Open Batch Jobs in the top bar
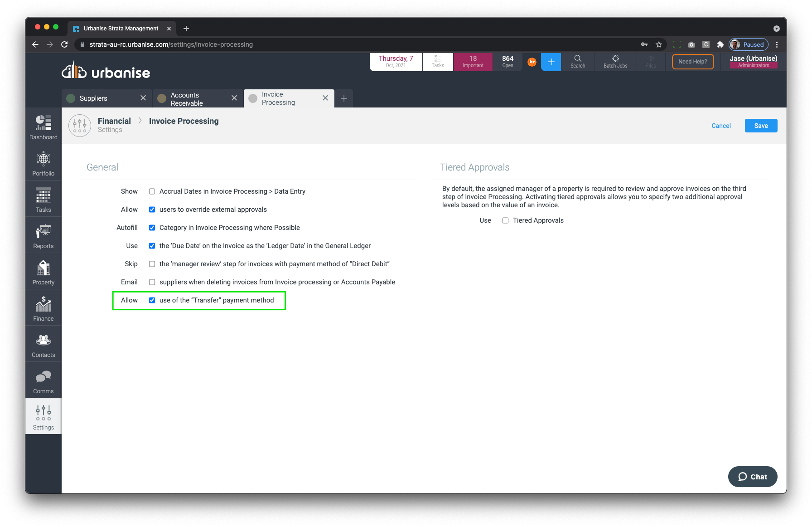Screen dimensions: 812x527 [x=615, y=62]
